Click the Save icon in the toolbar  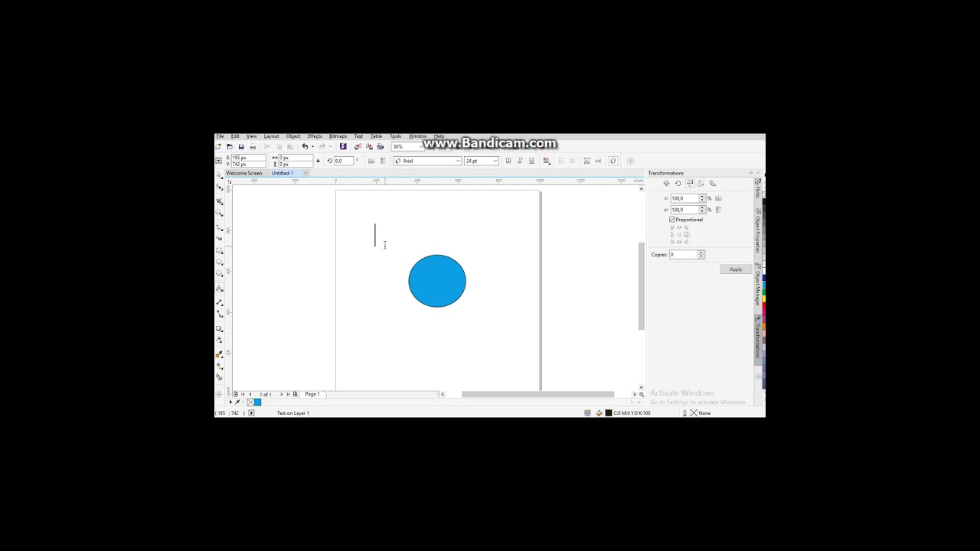tap(241, 147)
